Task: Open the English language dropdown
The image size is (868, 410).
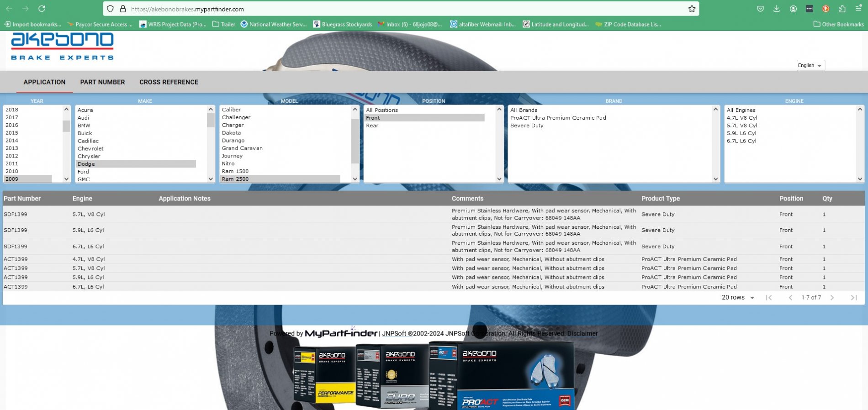Action: (x=810, y=65)
